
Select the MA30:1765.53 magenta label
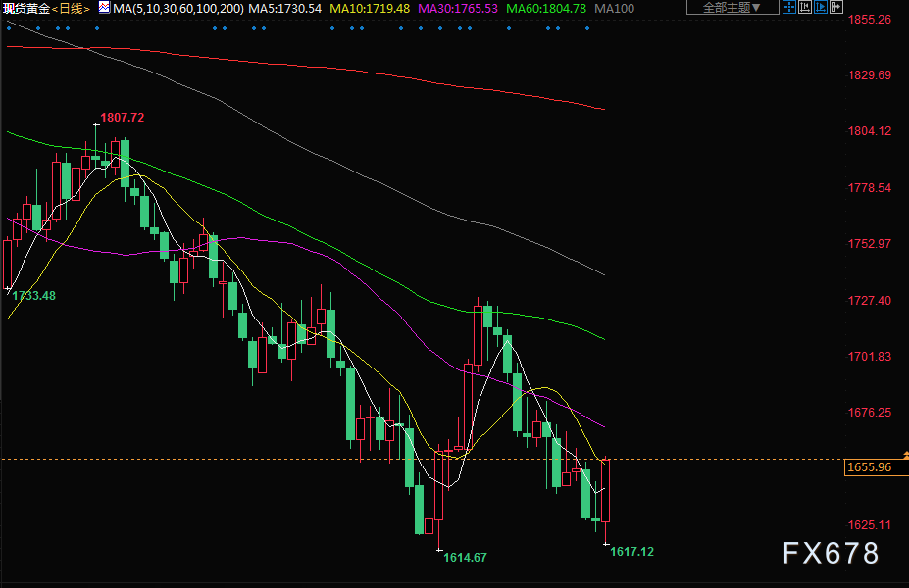point(458,9)
